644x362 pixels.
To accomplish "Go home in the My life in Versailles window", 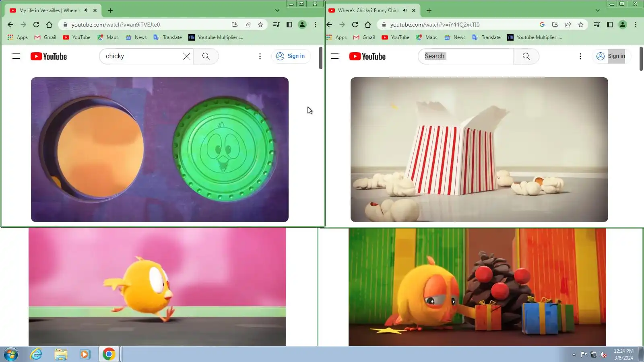I will pos(49,25).
